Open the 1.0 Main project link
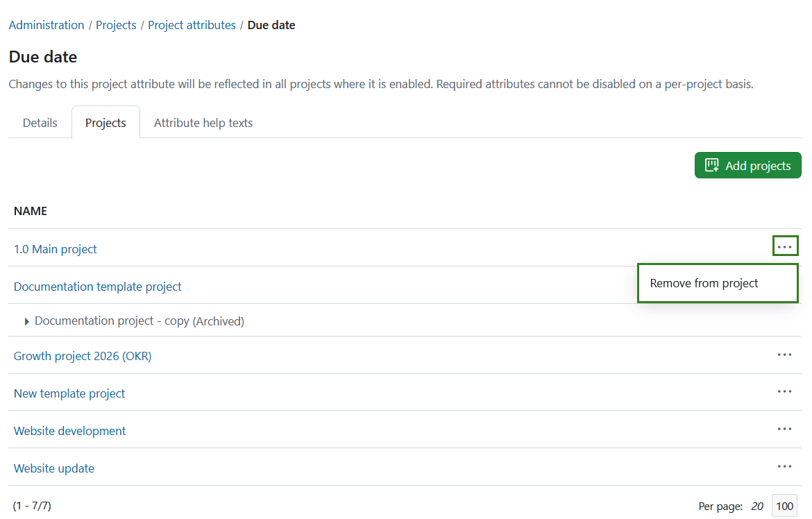 click(55, 248)
